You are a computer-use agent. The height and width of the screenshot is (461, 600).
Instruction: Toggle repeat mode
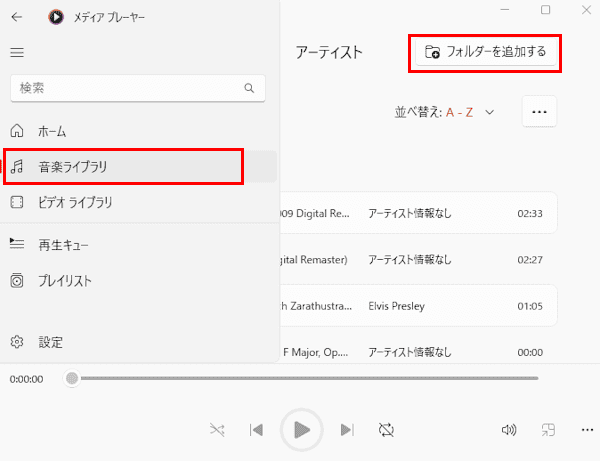point(386,430)
